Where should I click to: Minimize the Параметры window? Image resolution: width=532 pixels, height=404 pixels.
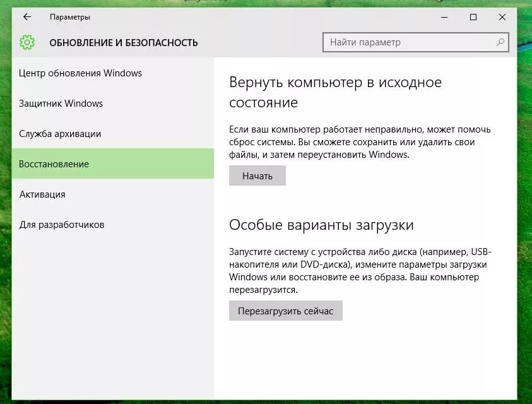point(444,17)
